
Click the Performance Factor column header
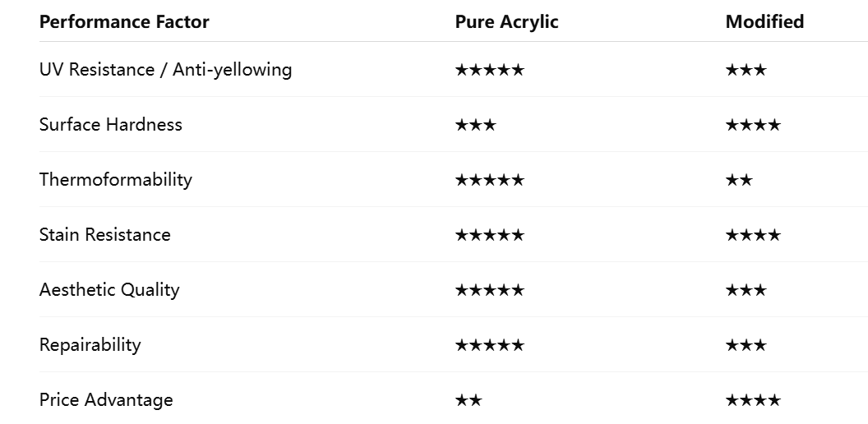(x=124, y=22)
